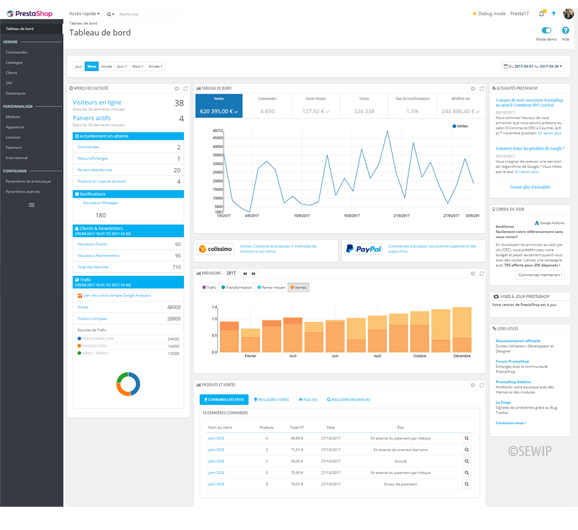The height and width of the screenshot is (530, 578).
Task: View details of 89,89 € order
Action: 467,439
